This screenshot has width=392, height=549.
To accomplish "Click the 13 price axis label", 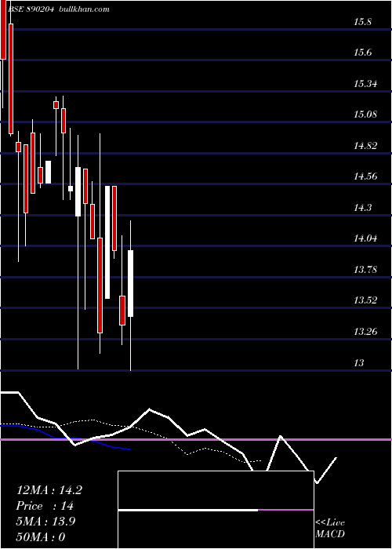I will [x=359, y=362].
